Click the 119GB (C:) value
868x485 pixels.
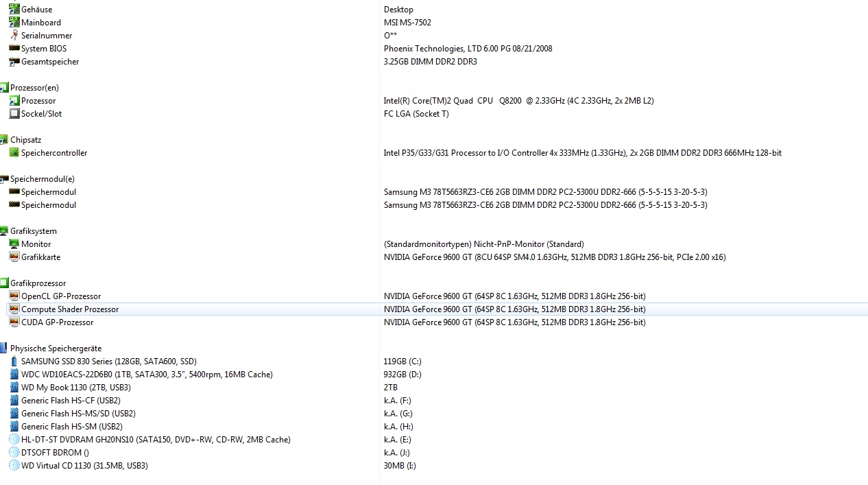(402, 362)
